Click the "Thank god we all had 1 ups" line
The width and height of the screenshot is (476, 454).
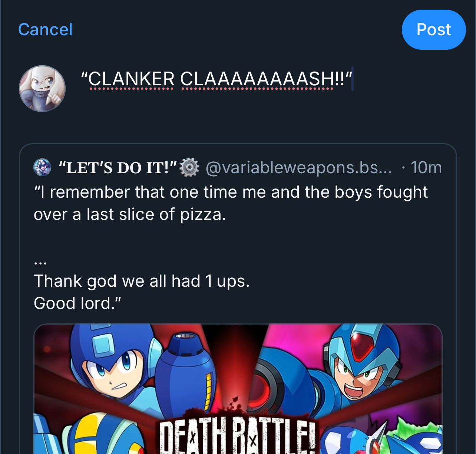point(142,281)
